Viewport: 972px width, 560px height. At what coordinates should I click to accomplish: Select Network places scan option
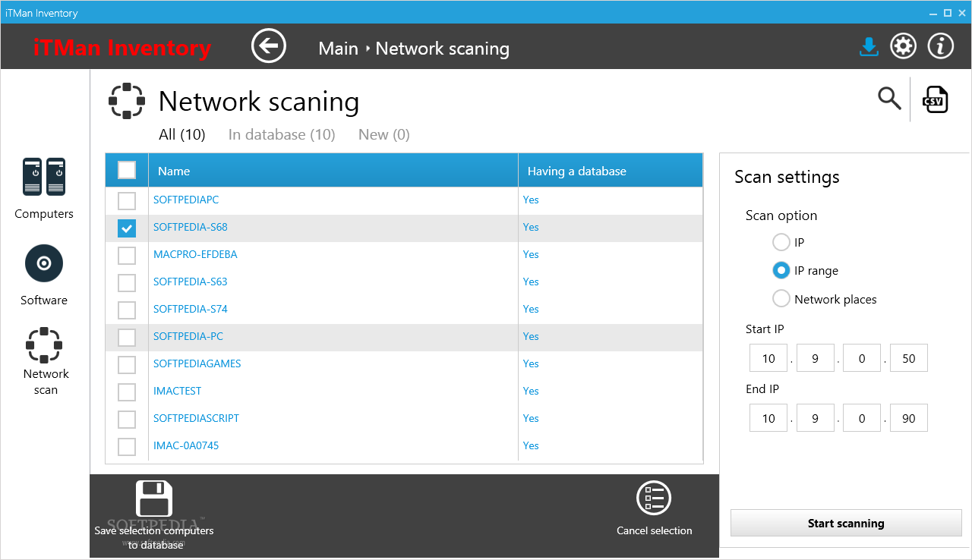781,299
